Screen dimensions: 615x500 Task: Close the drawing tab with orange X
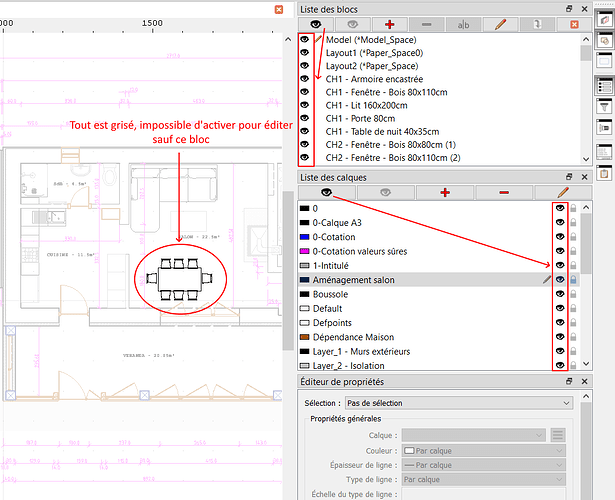tap(279, 9)
